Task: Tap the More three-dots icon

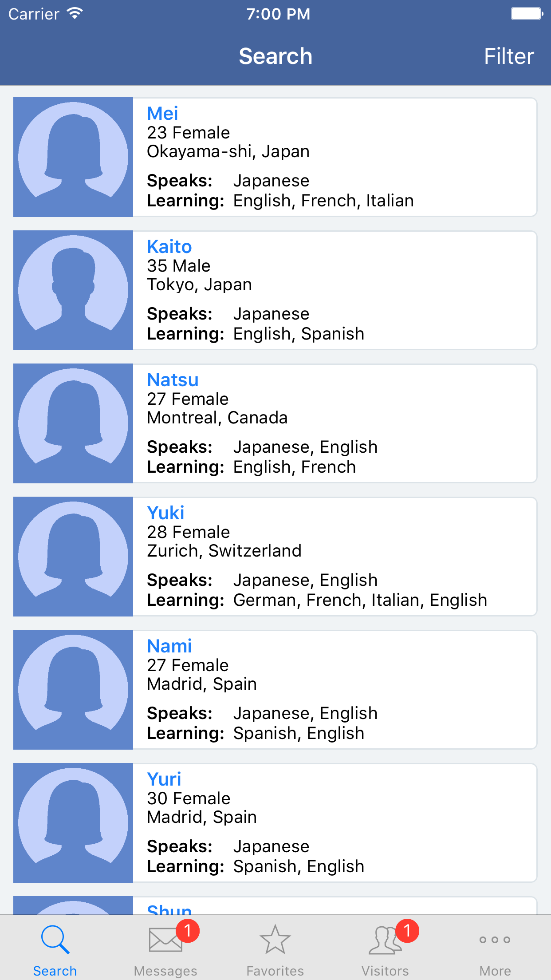Action: coord(495,940)
